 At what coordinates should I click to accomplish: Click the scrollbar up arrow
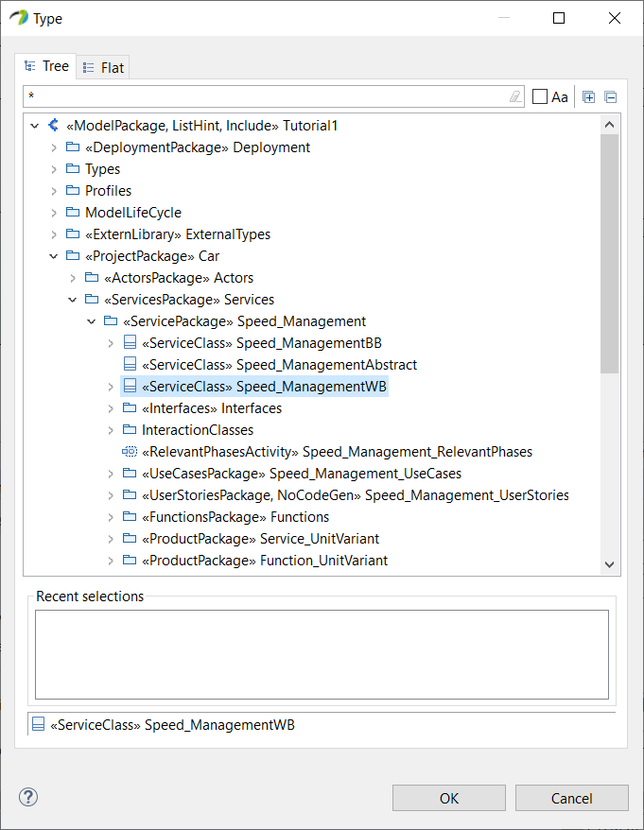pos(609,125)
